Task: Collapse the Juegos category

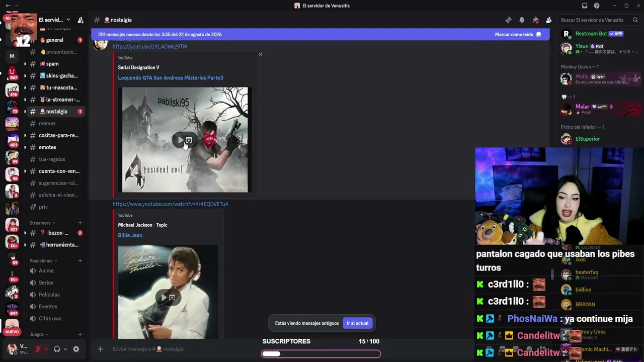Action: 39,334
